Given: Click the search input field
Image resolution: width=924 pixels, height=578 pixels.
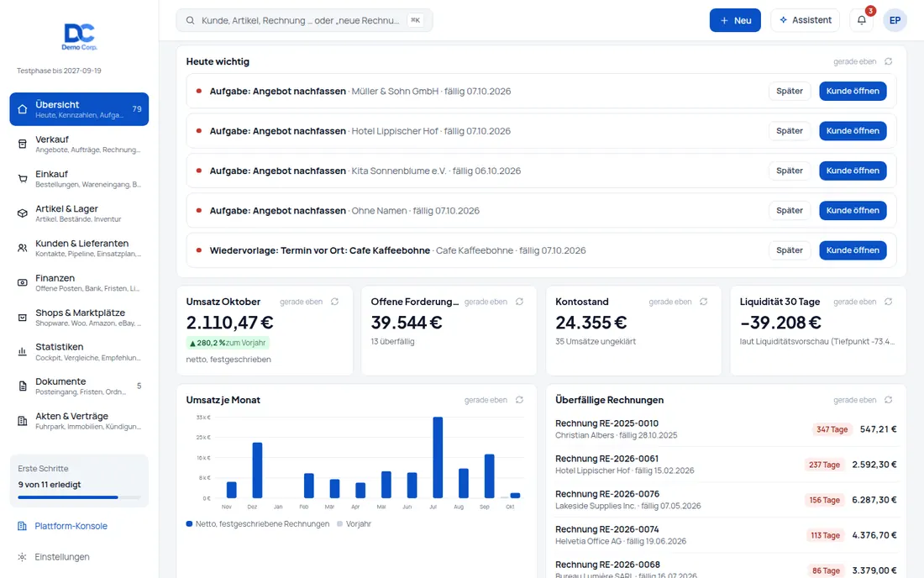Looking at the screenshot, I should coord(304,20).
